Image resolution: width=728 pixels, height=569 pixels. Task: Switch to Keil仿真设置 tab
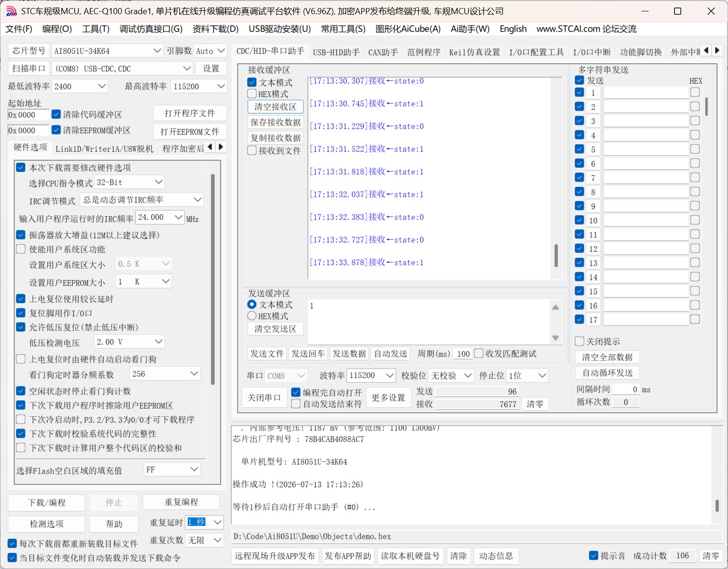[474, 52]
